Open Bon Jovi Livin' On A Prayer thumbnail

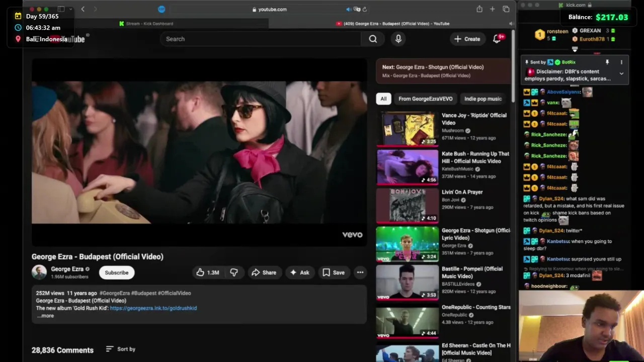click(408, 205)
